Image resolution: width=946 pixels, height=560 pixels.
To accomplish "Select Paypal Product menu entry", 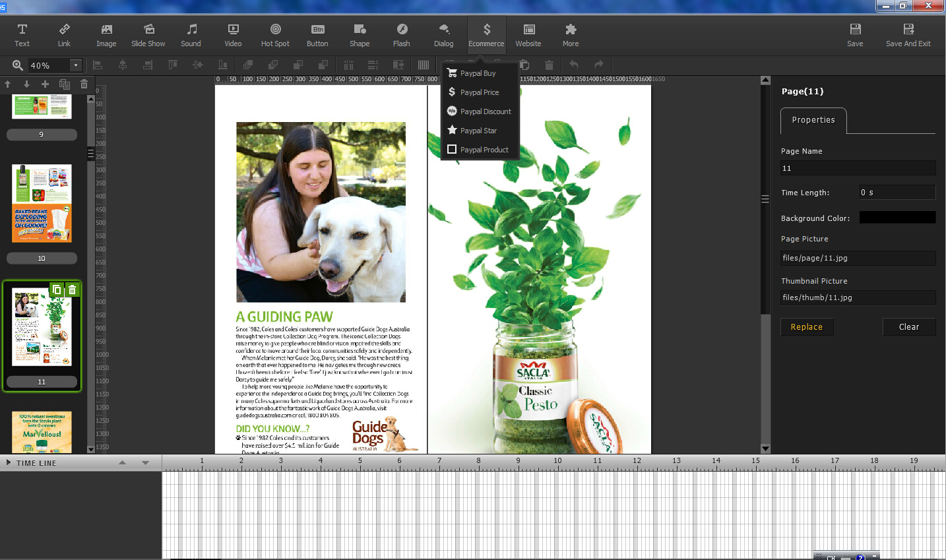I will pos(484,150).
